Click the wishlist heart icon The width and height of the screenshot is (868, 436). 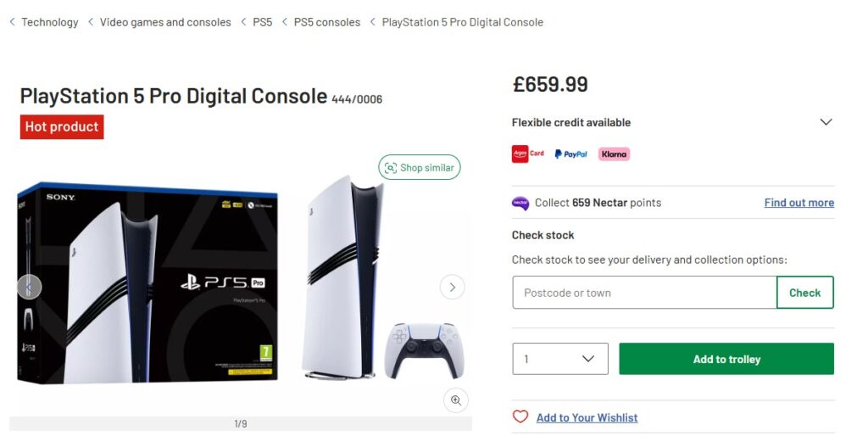click(520, 416)
